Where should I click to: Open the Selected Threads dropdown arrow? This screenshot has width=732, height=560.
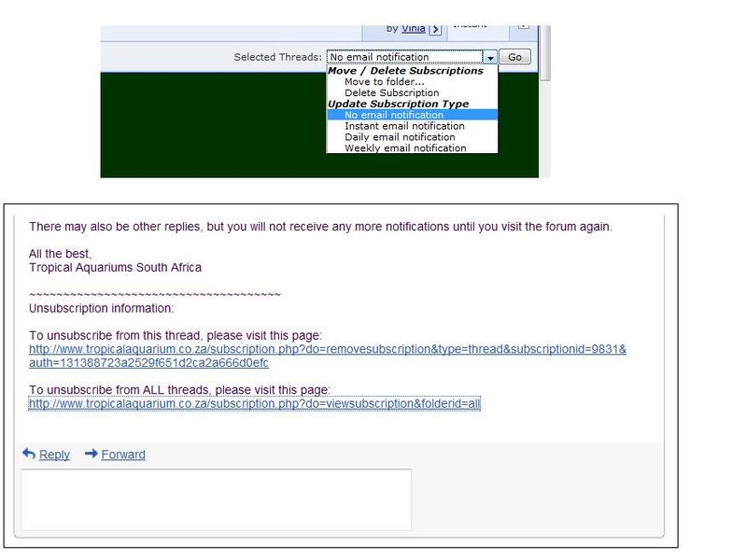point(489,58)
